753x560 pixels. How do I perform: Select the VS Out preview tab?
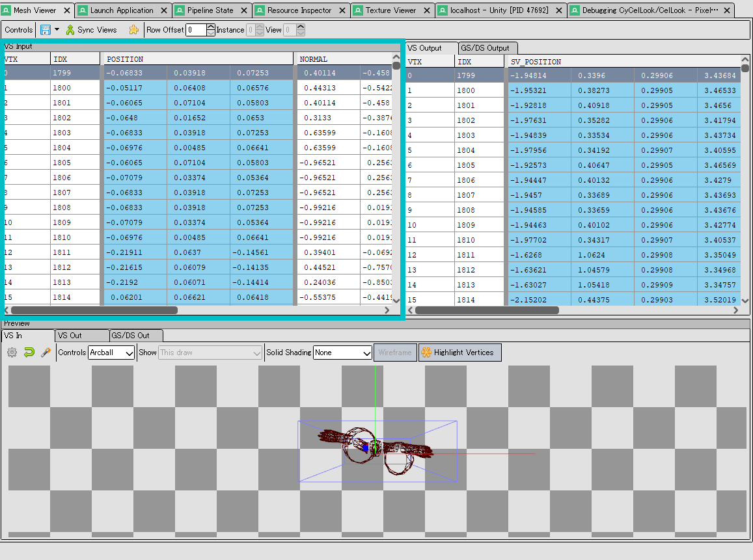click(x=70, y=336)
